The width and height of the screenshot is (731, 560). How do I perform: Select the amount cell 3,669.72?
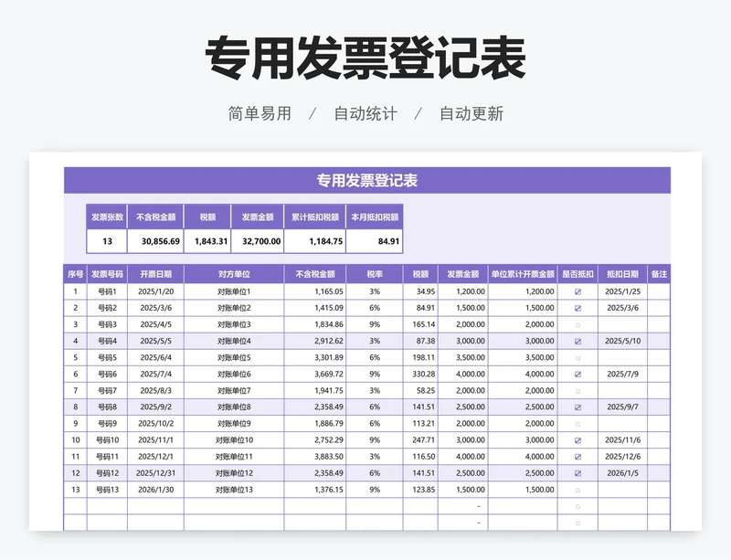(x=314, y=374)
